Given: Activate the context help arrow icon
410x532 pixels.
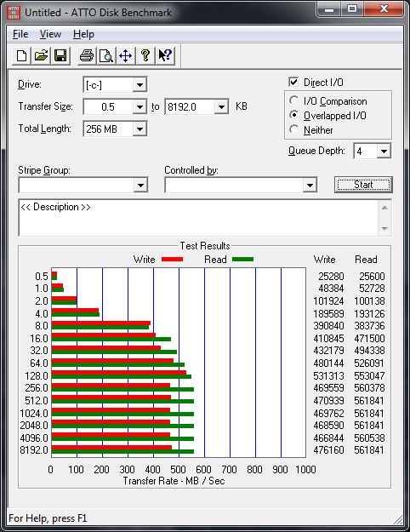Looking at the screenshot, I should click(165, 55).
